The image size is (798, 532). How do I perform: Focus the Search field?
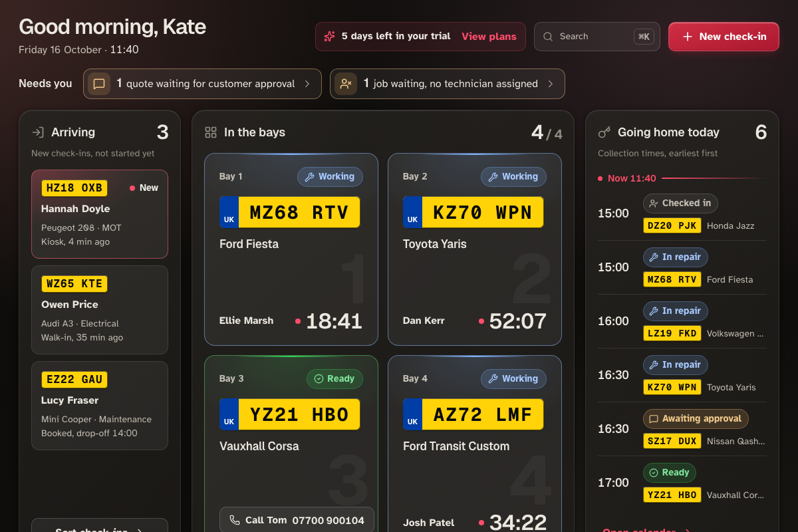coord(597,37)
